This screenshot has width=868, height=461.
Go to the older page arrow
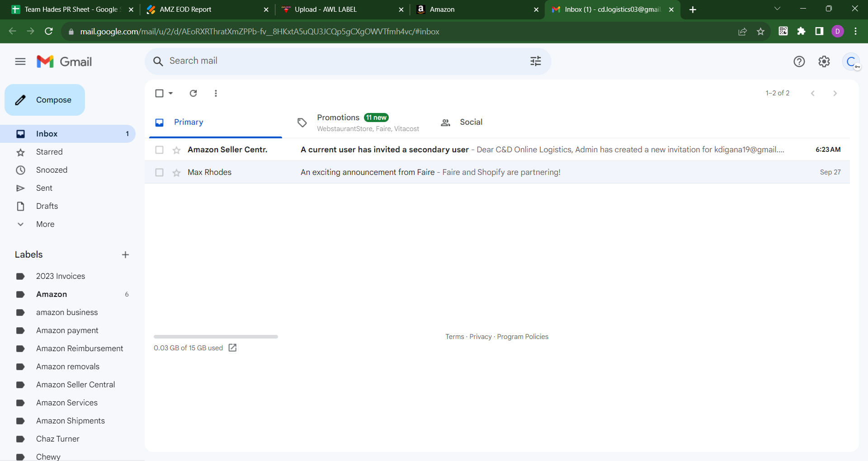click(x=835, y=93)
